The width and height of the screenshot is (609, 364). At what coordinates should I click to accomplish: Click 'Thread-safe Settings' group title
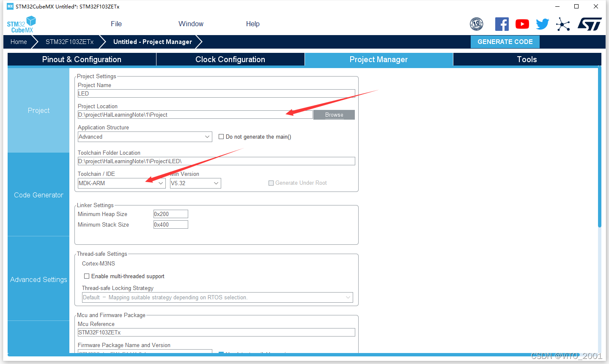coord(102,254)
